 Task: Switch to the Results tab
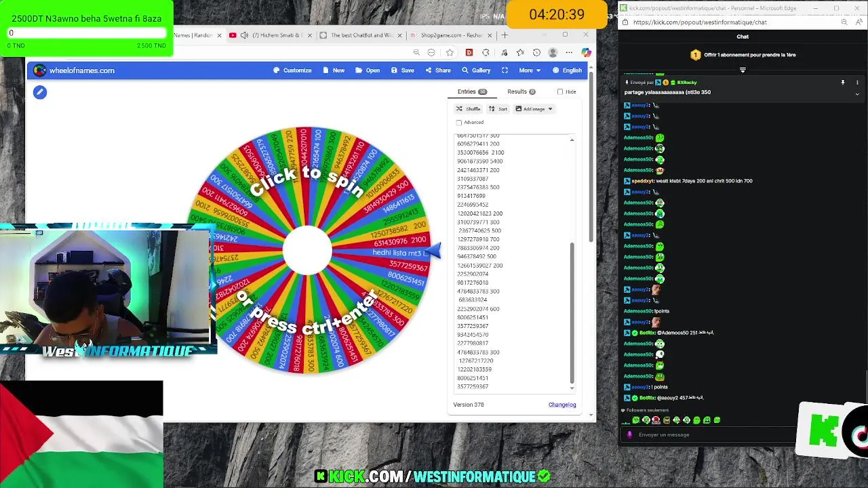coord(521,91)
